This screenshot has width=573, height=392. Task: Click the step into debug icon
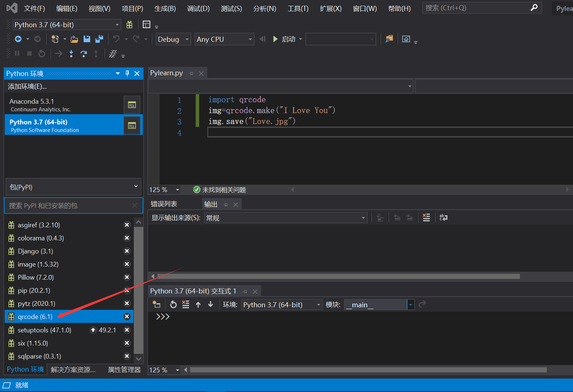(x=71, y=54)
